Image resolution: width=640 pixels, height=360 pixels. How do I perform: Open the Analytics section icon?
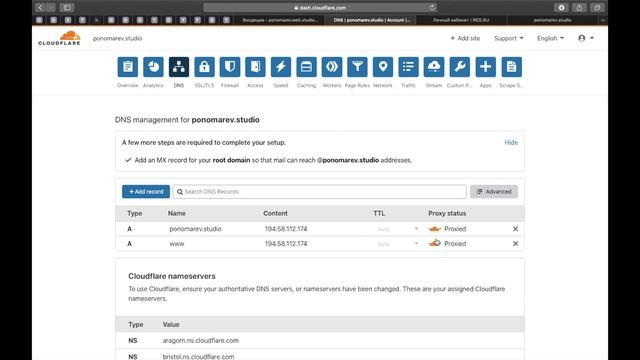click(153, 67)
